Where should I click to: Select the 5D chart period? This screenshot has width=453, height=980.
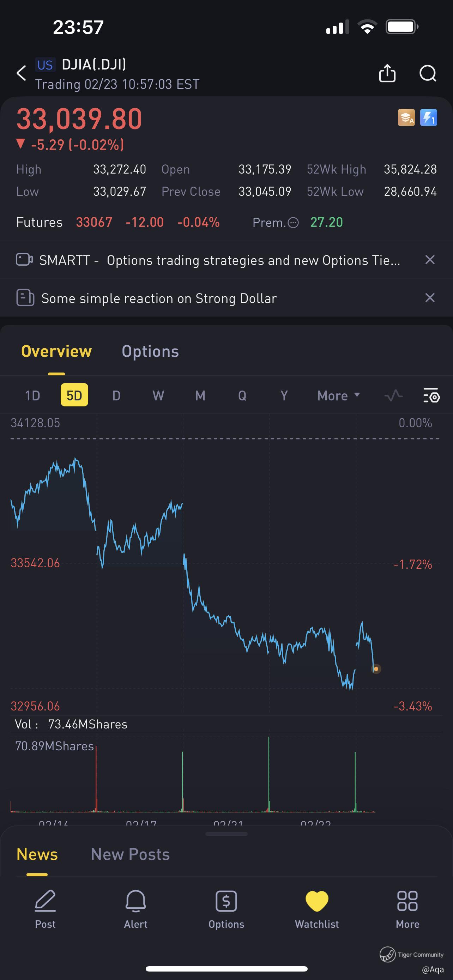click(x=74, y=395)
